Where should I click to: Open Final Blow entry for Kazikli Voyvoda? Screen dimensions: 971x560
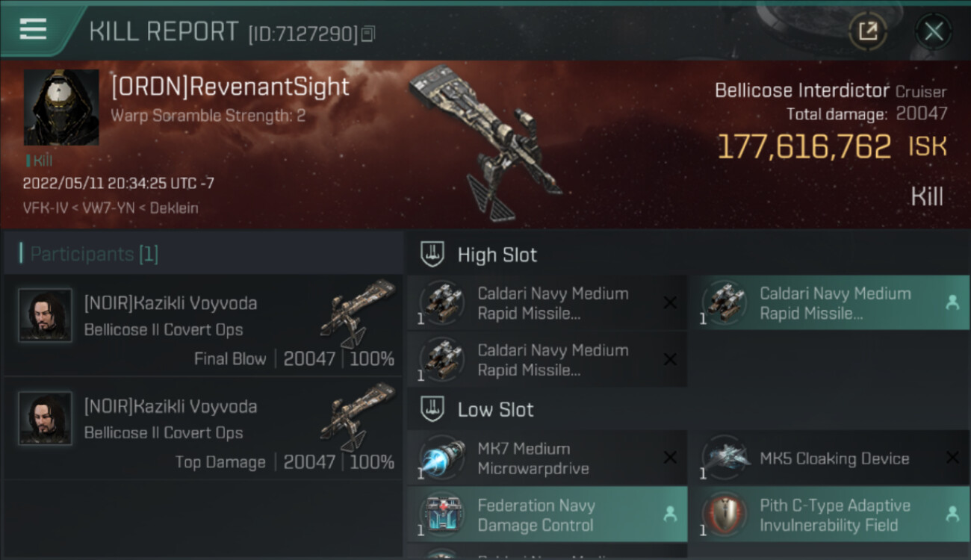(x=202, y=326)
